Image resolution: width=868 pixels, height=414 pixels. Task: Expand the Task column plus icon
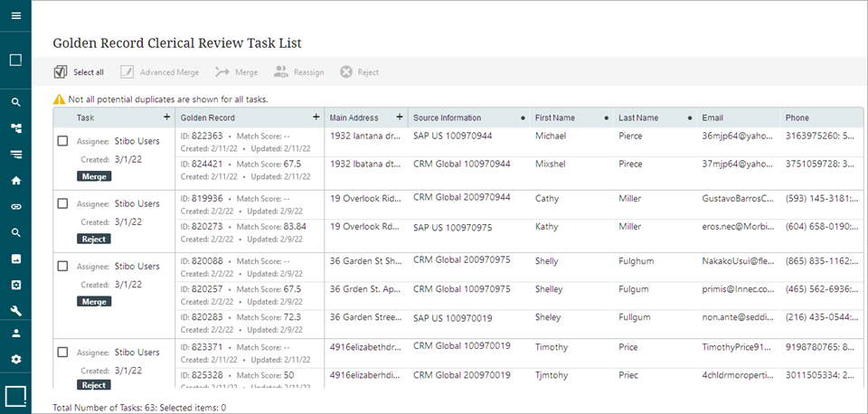165,118
